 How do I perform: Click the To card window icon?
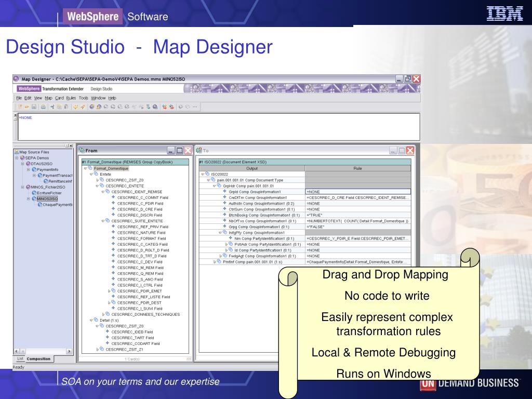pyautogui.click(x=199, y=150)
